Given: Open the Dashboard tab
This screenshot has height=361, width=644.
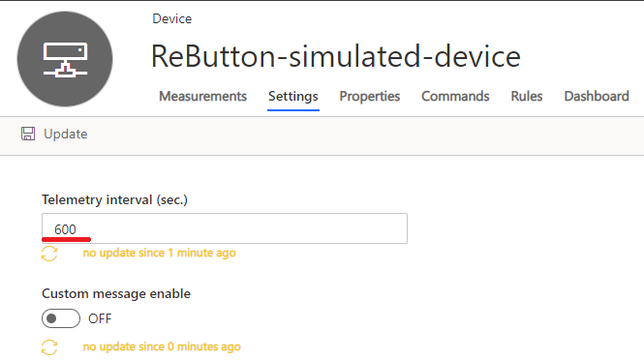Looking at the screenshot, I should 597,97.
